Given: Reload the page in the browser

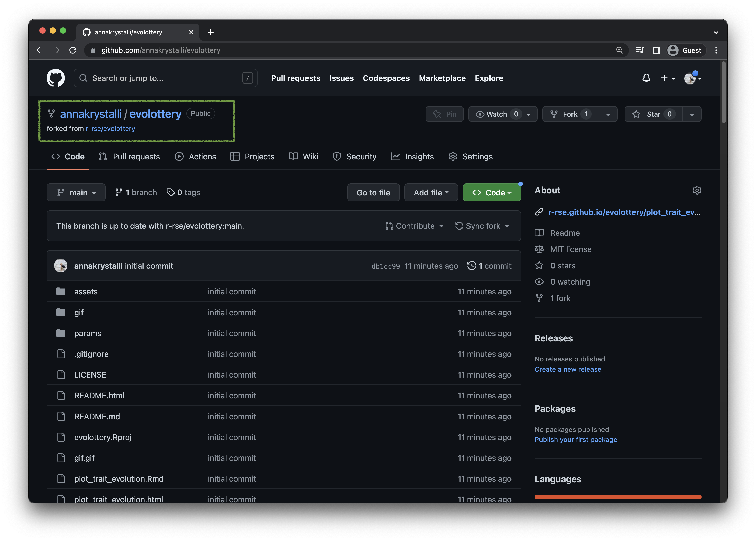Looking at the screenshot, I should tap(73, 50).
